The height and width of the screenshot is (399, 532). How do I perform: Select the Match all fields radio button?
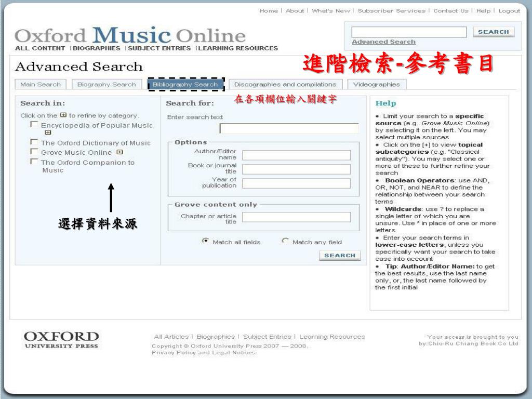205,241
